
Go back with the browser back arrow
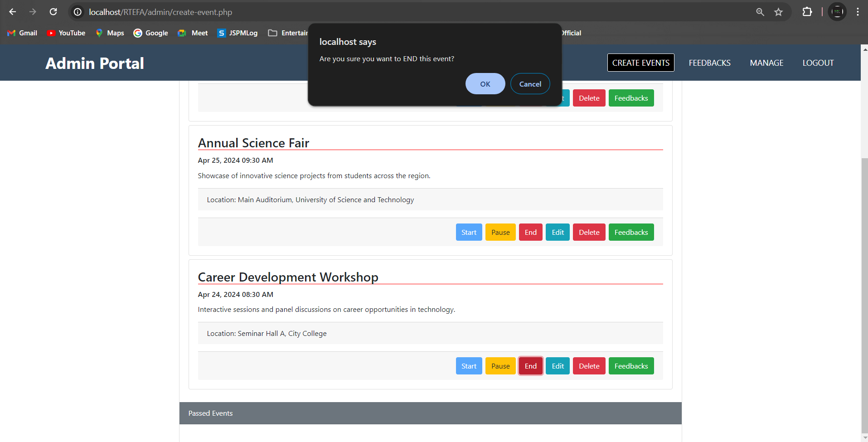(13, 12)
